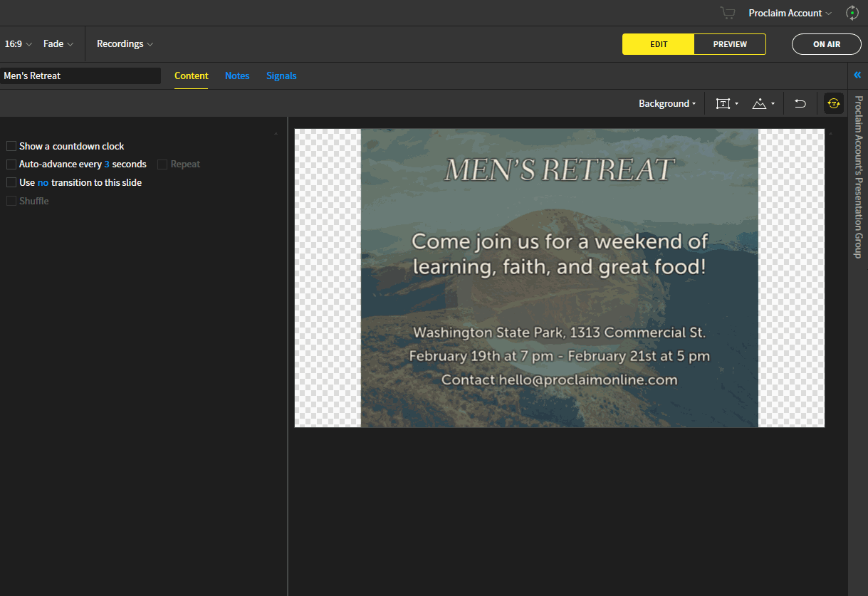This screenshot has height=596, width=868.
Task: Open the Fade transition dropdown
Action: tap(58, 44)
